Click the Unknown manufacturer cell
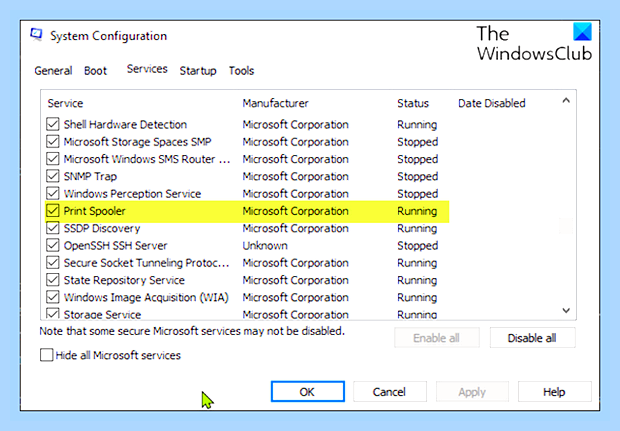Viewport: 620px width, 431px height. coord(265,246)
